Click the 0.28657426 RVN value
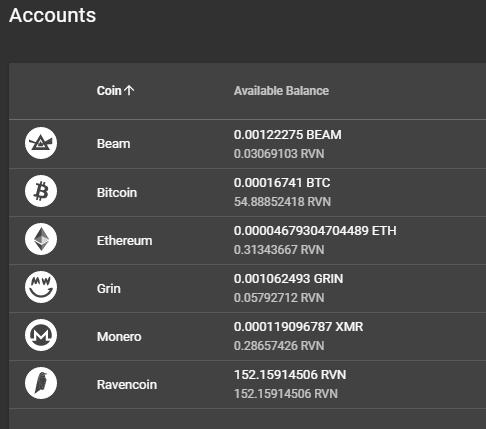486x429 pixels. [279, 346]
